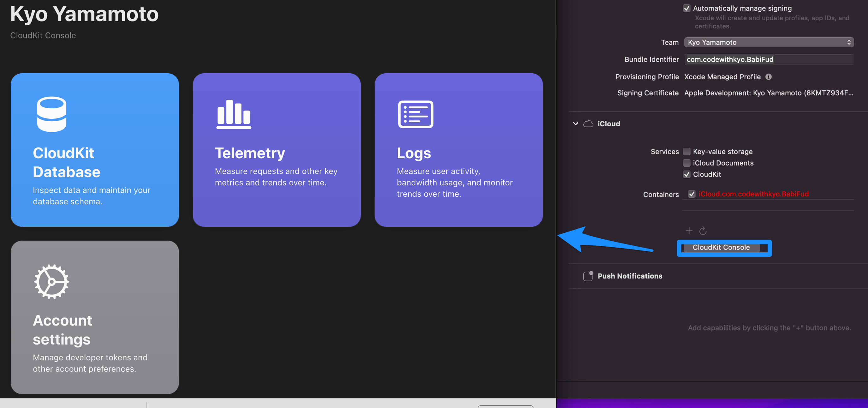Disable Automatically manage signing
The width and height of the screenshot is (868, 408).
click(x=687, y=8)
